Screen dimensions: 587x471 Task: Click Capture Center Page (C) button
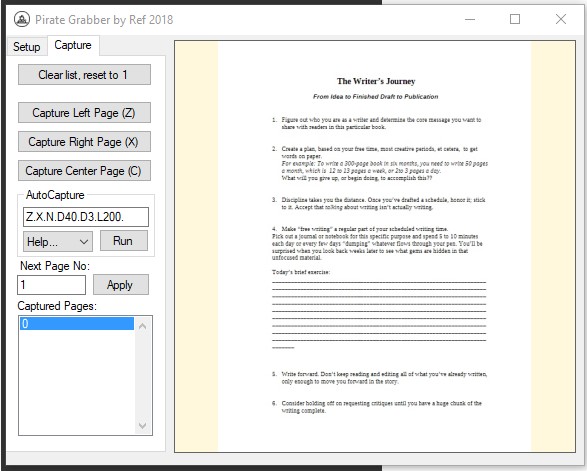pyautogui.click(x=84, y=171)
